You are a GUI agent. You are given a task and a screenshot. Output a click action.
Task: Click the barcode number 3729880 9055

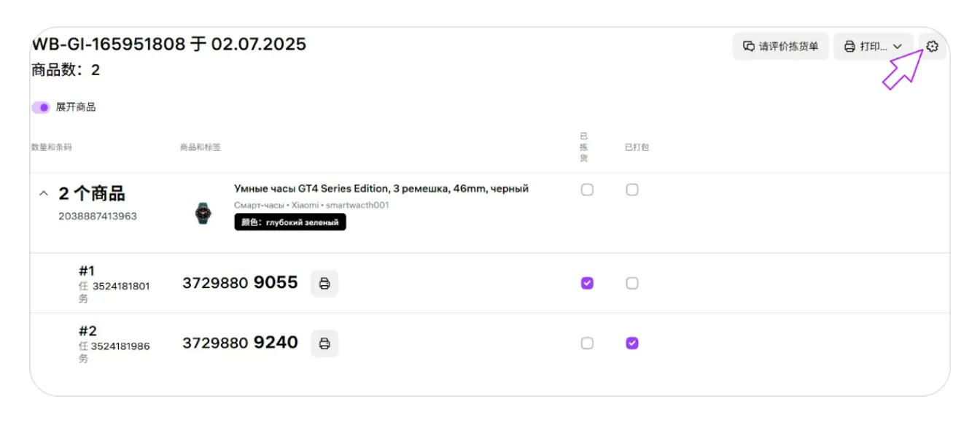[240, 282]
